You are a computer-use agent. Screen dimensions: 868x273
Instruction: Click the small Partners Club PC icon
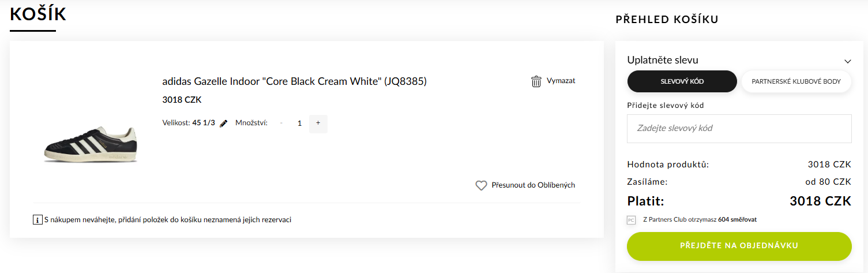point(631,220)
